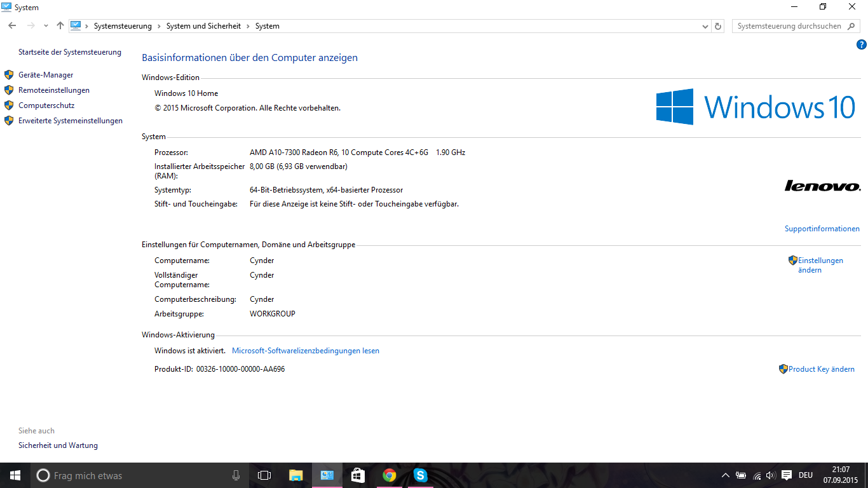Screen dimensions: 868x488
Task: Click shield icon beside Product Key ändern
Action: coord(783,369)
